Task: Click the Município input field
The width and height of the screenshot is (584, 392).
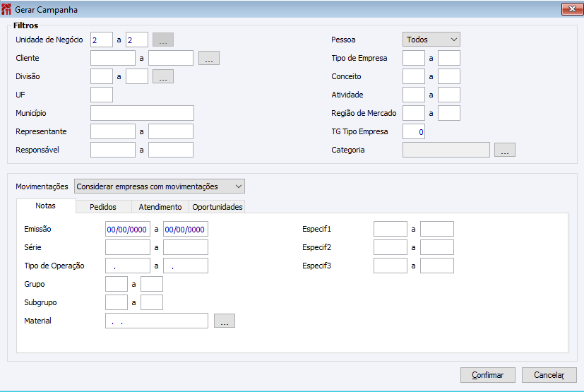Action: [x=142, y=113]
